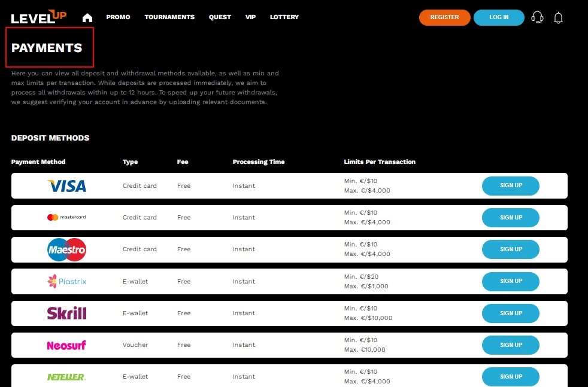The image size is (588, 387).
Task: Click the Mastercard logo
Action: click(66, 217)
